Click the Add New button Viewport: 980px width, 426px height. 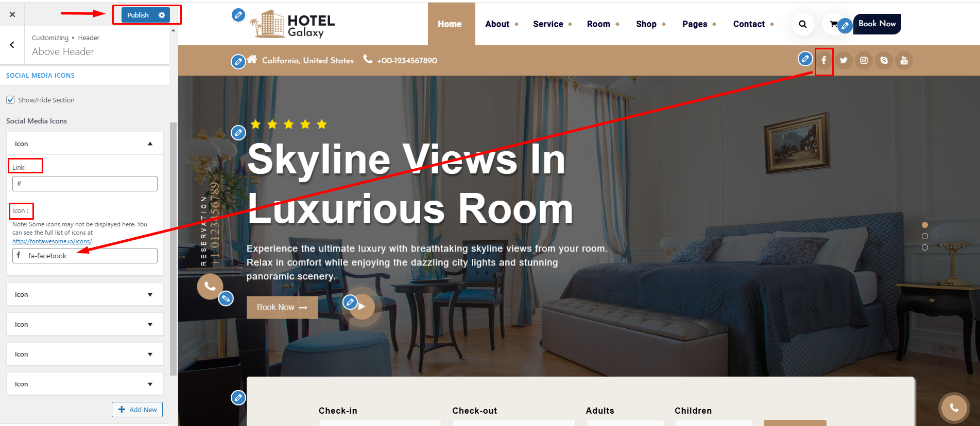point(137,410)
